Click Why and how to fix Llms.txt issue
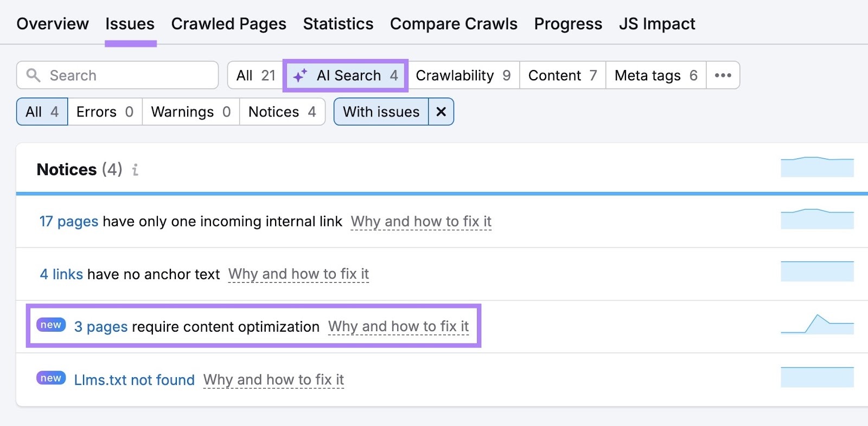The height and width of the screenshot is (426, 868). (273, 379)
